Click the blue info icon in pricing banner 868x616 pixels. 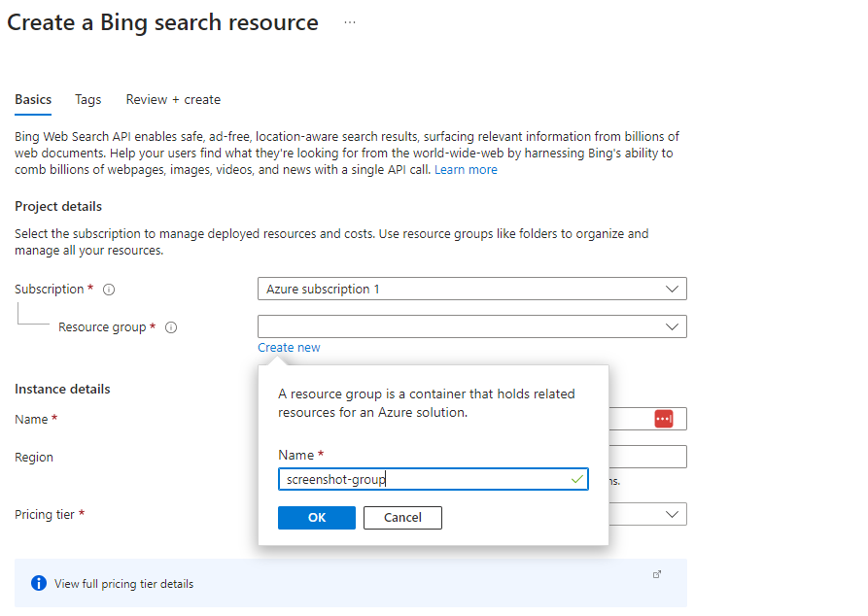(39, 583)
